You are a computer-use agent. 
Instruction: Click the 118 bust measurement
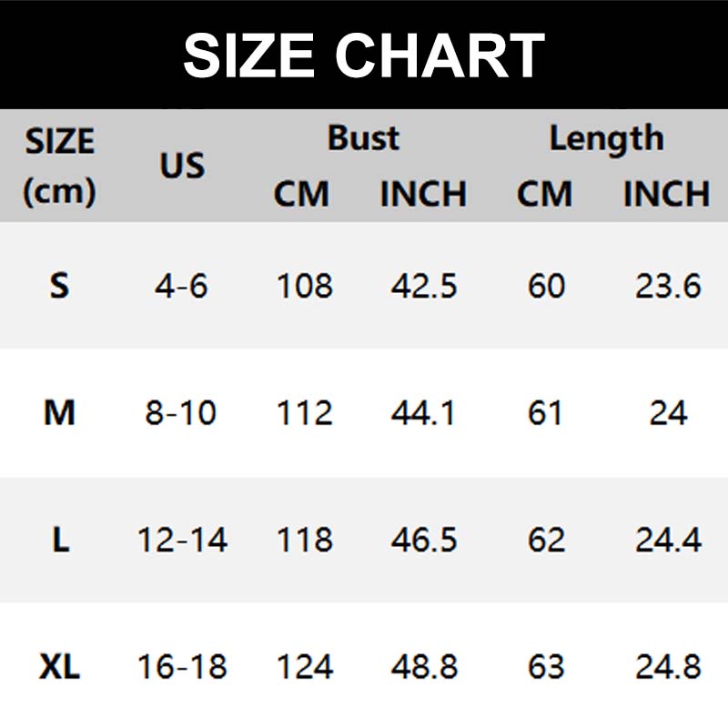click(x=304, y=540)
